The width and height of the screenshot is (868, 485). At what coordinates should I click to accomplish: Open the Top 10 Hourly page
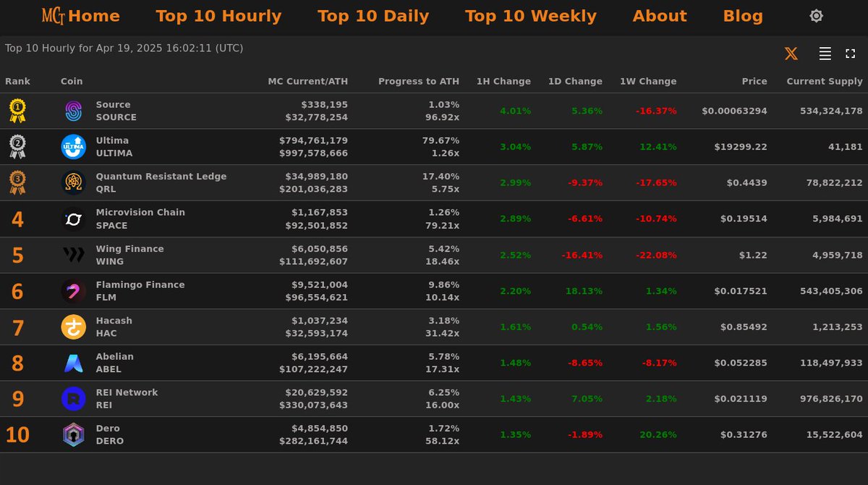pos(218,16)
